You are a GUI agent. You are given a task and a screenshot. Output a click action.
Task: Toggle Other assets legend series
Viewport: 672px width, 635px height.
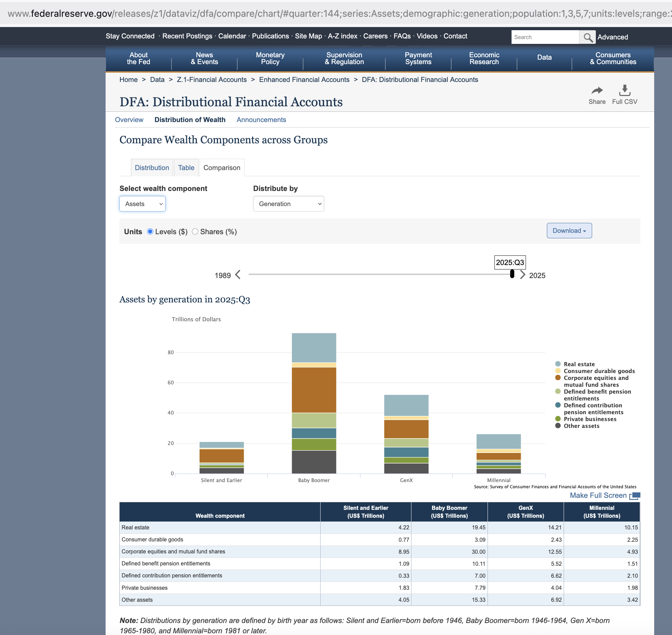[x=581, y=426]
